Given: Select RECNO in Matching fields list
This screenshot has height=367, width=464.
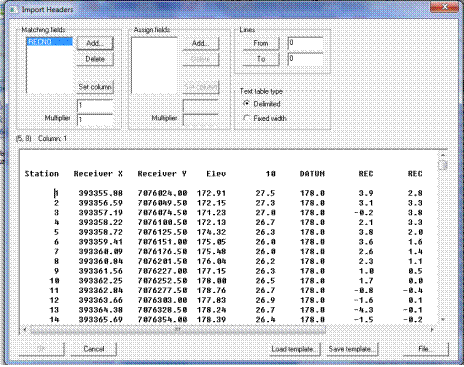Looking at the screenshot, I should click(x=49, y=42).
